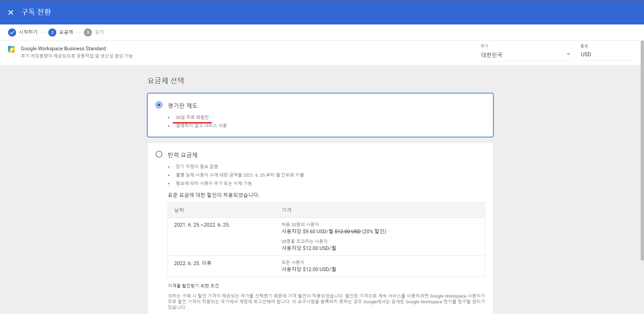Click the 30일 무료 체험판 bullet
This screenshot has height=314, width=644.
click(x=192, y=117)
